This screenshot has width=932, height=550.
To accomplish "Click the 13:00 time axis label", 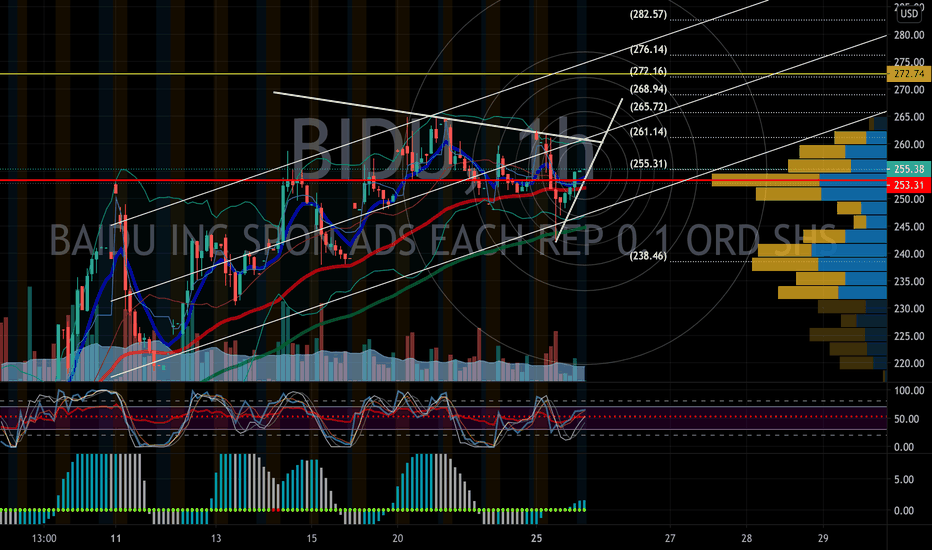I will [45, 539].
